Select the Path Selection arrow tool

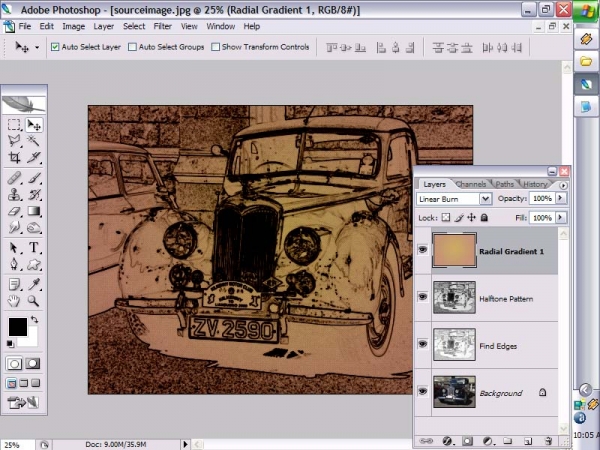click(x=14, y=248)
